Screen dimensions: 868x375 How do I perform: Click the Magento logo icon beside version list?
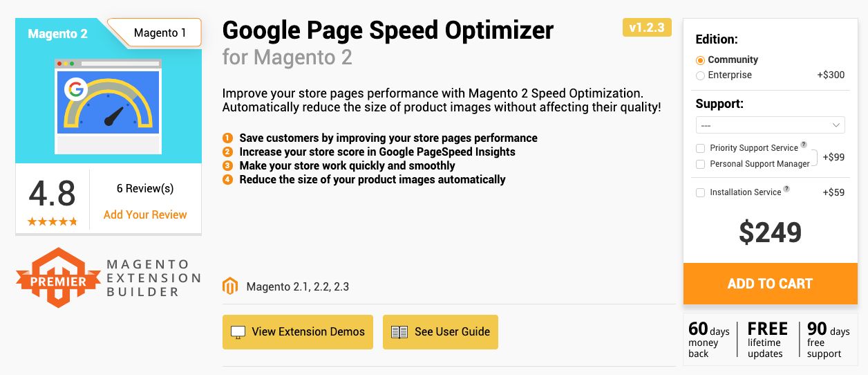point(230,286)
